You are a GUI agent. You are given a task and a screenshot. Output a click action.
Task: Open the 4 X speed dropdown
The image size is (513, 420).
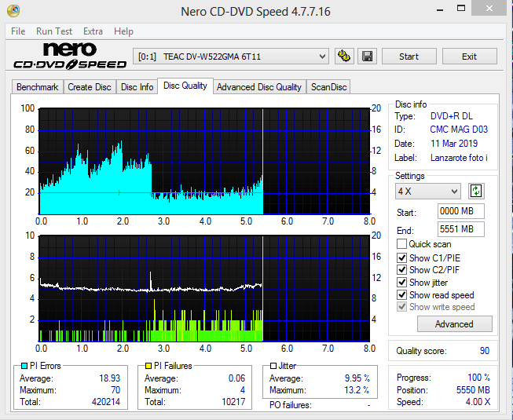click(427, 192)
